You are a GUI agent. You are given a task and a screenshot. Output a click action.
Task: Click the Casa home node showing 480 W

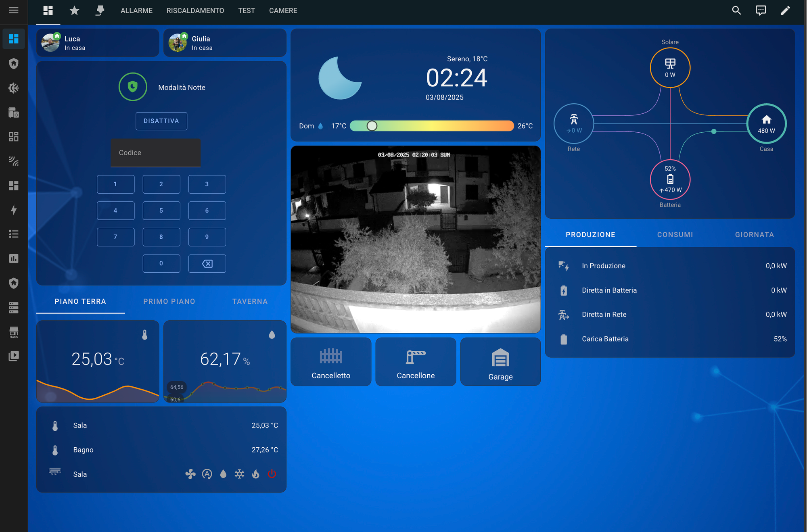click(x=766, y=124)
